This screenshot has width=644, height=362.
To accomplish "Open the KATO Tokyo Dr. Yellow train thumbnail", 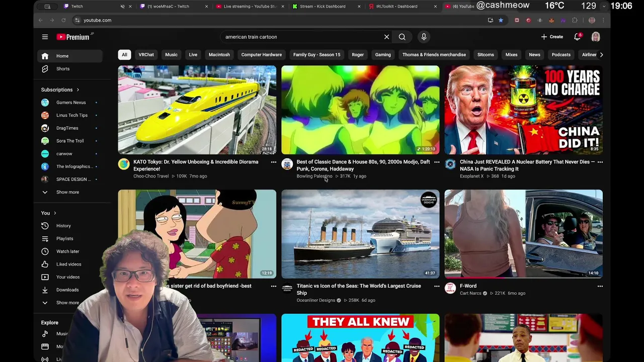I will pos(197,110).
